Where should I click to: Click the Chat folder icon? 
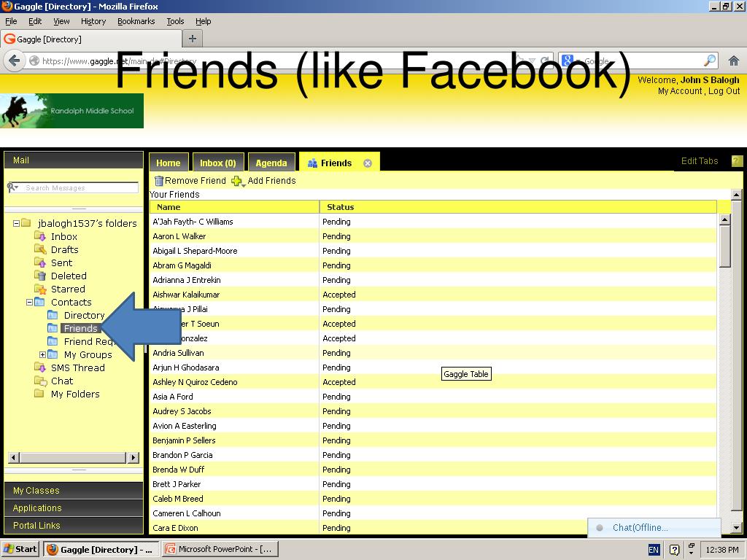pos(40,381)
